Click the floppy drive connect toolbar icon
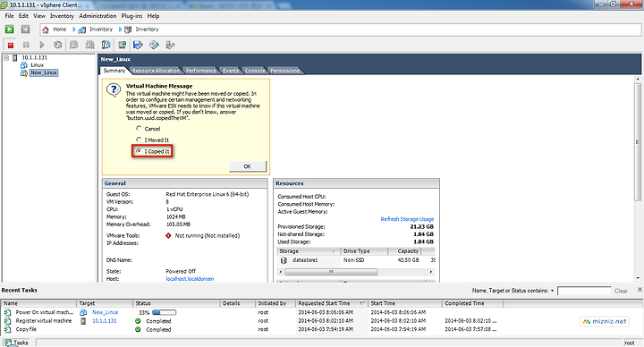Screen dimensions: 644x347 (138, 45)
